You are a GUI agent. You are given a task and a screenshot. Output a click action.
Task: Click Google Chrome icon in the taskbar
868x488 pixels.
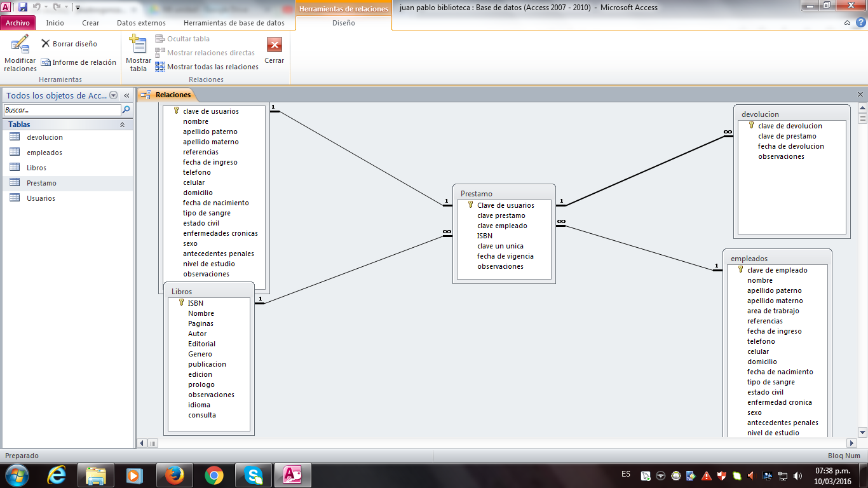214,475
